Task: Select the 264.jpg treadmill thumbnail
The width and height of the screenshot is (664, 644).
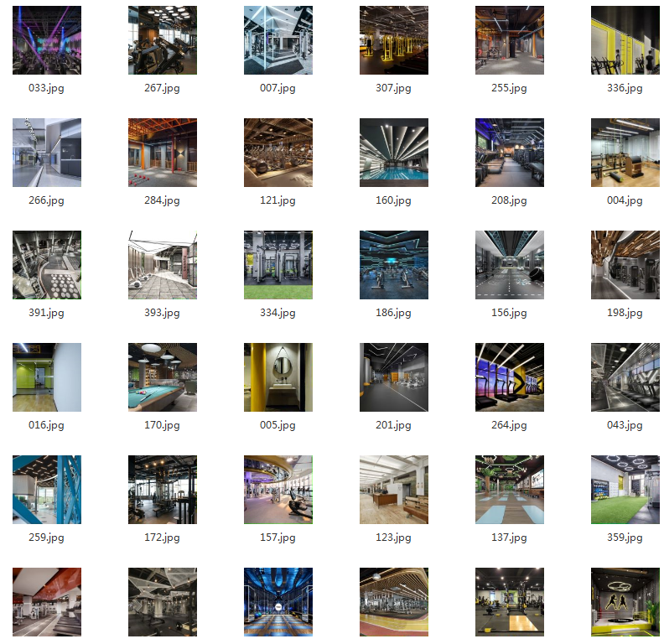Action: [509, 377]
